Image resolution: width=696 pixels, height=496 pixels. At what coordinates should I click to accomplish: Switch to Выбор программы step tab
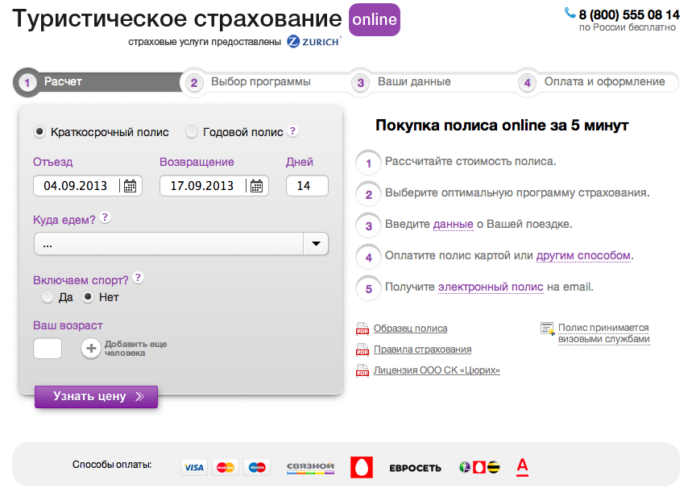click(x=260, y=82)
